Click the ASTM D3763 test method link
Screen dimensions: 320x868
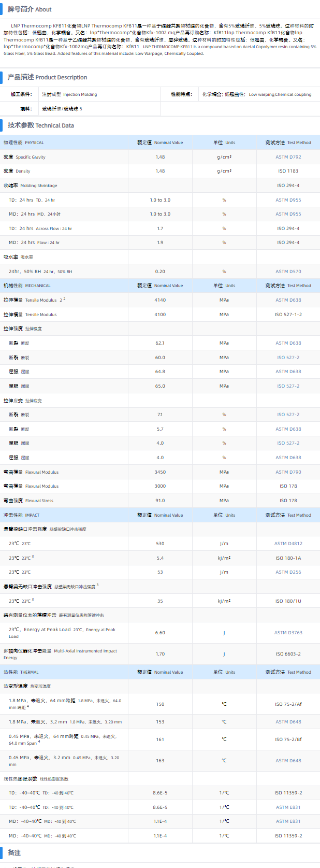pyautogui.click(x=288, y=633)
